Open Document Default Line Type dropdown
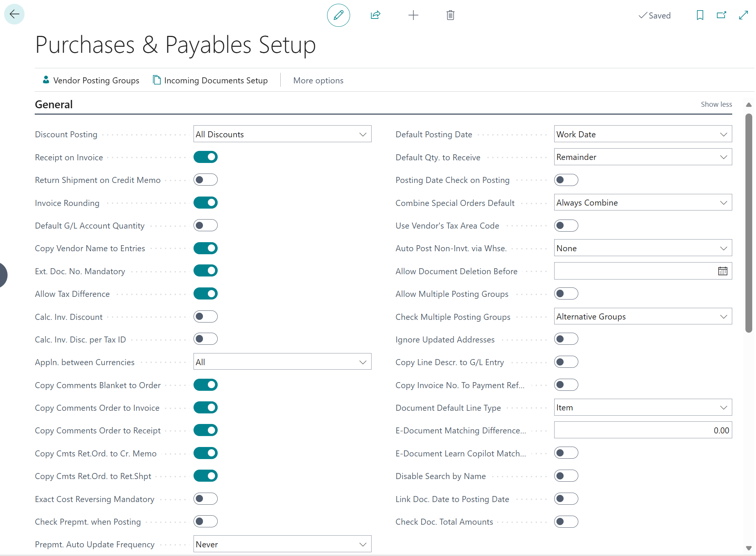The height and width of the screenshot is (556, 756). 643,407
